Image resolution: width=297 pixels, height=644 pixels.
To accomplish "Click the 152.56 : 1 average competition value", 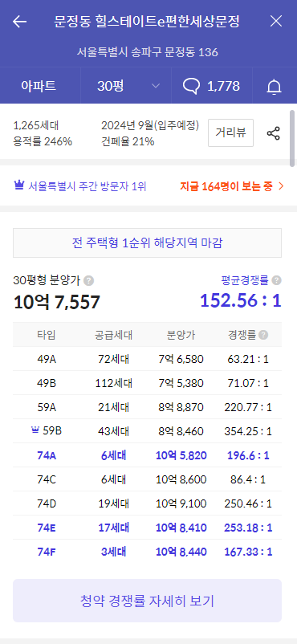I will pyautogui.click(x=241, y=300).
